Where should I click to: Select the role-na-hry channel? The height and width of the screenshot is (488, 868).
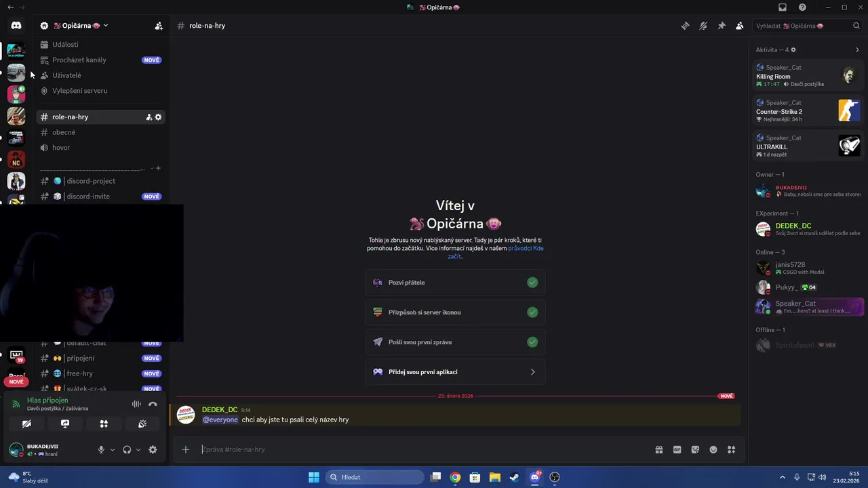(100, 117)
